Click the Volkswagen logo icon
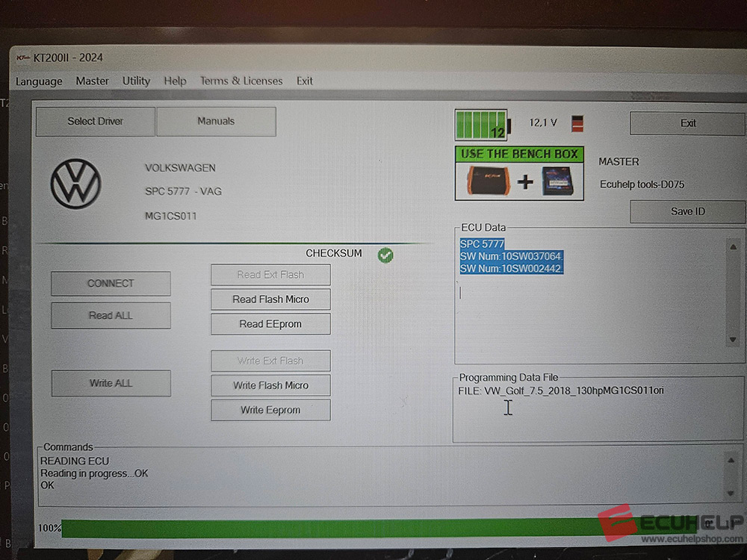Image resolution: width=747 pixels, height=560 pixels. (x=75, y=184)
